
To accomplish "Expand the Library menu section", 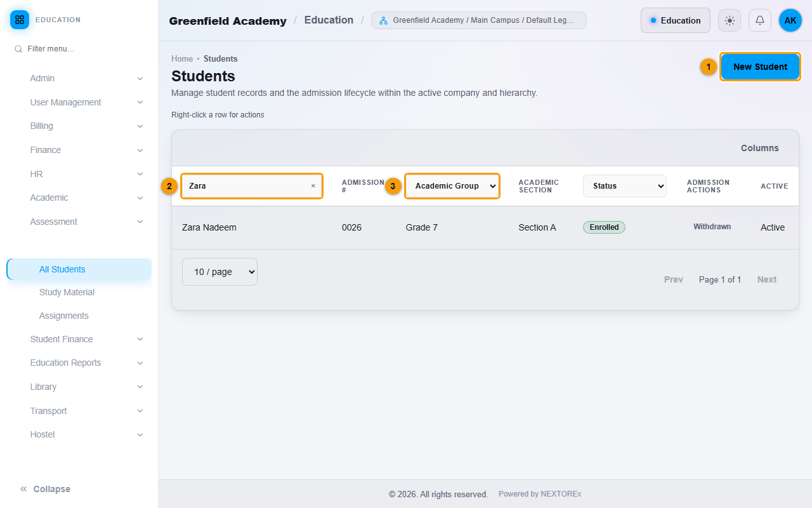I will pos(87,387).
